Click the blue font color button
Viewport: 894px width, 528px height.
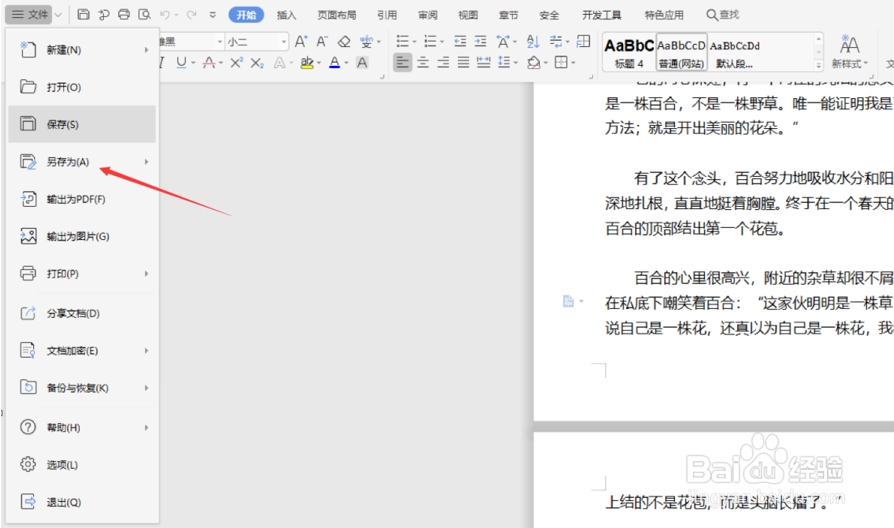tap(335, 63)
